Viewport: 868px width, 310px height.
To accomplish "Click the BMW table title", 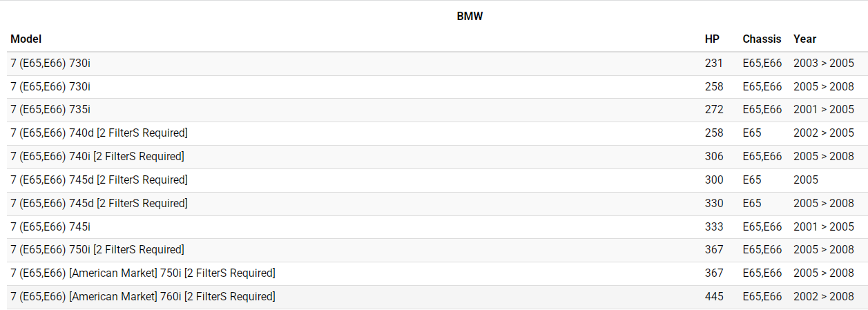I will tap(470, 16).
